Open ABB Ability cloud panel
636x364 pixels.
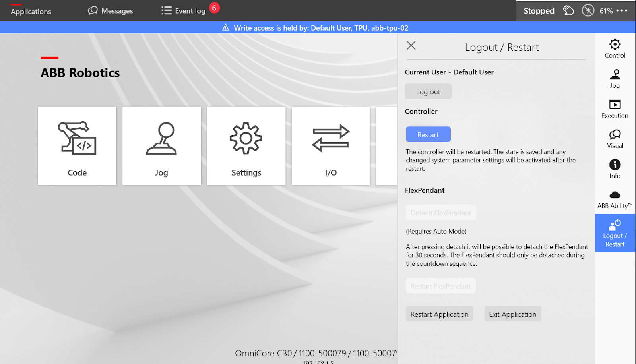(x=615, y=199)
